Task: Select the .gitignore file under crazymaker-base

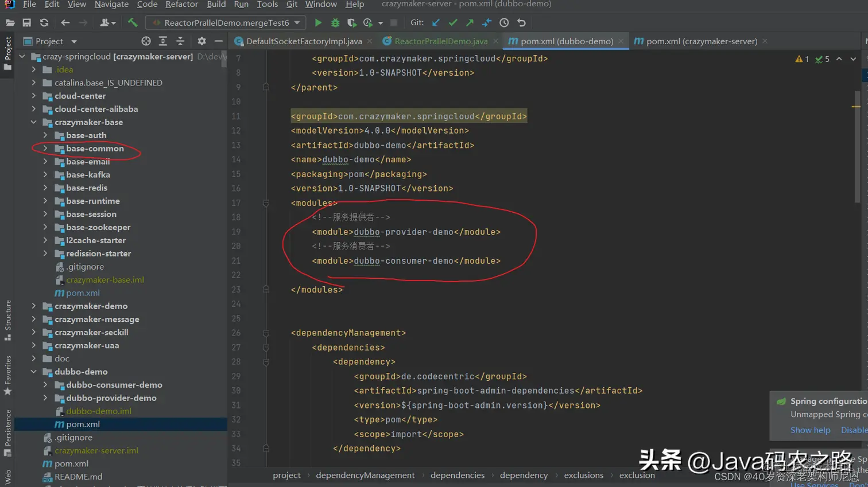Action: [84, 267]
